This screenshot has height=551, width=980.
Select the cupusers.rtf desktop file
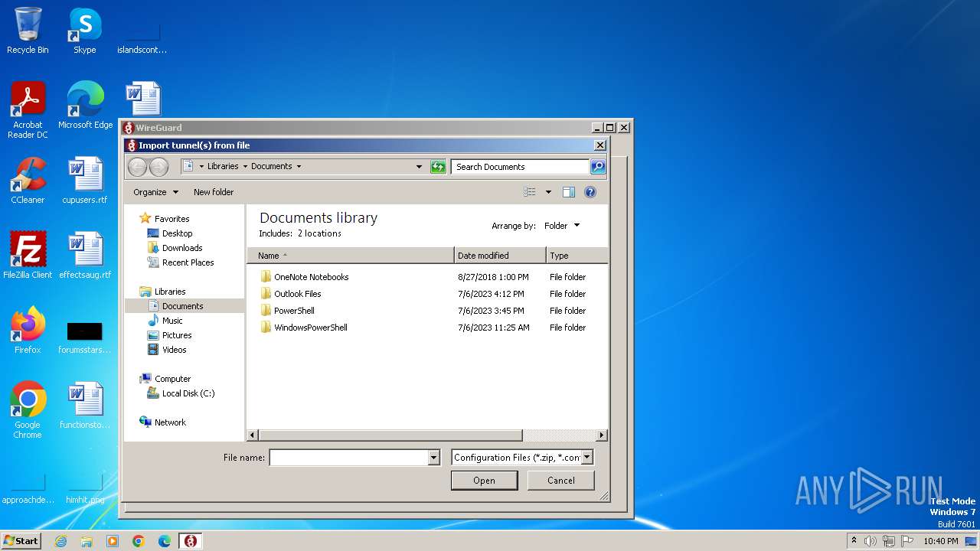coord(85,181)
